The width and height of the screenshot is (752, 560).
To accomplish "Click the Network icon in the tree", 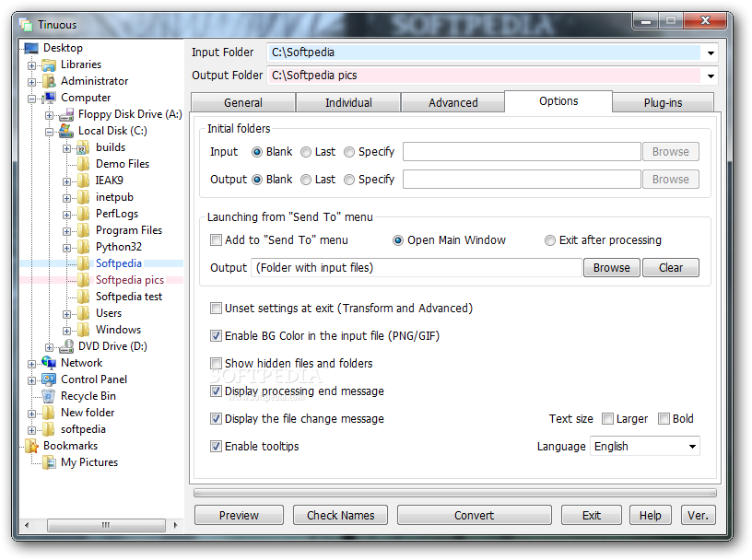I will pyautogui.click(x=49, y=363).
